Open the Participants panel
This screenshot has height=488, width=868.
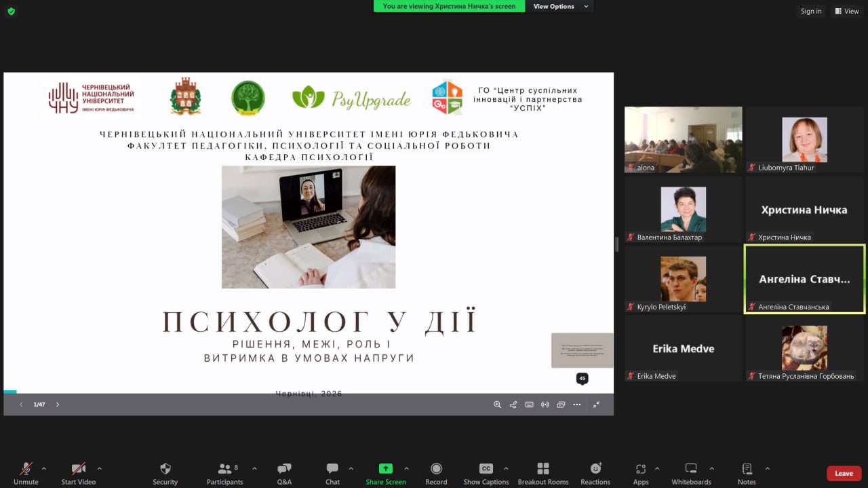[224, 473]
